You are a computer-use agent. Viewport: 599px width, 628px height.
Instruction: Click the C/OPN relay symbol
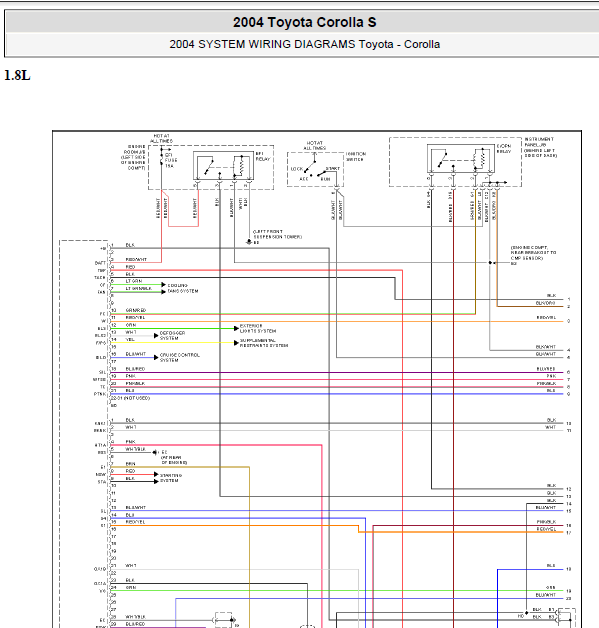462,159
